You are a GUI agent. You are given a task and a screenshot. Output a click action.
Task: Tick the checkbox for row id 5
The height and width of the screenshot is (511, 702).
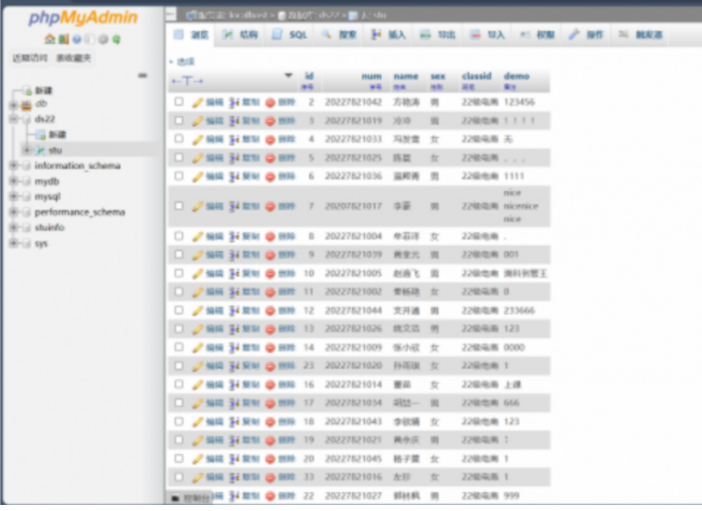(x=179, y=158)
